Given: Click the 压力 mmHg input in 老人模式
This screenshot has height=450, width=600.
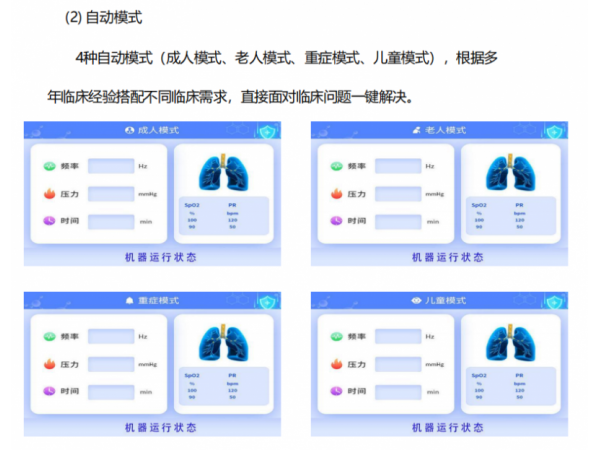Looking at the screenshot, I should tap(397, 193).
